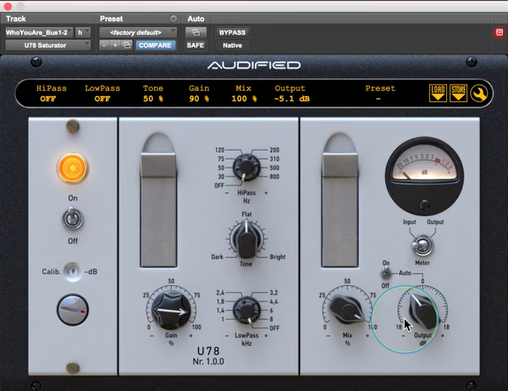Click the Gain 90 % display value
This screenshot has height=391, width=508.
[x=199, y=99]
